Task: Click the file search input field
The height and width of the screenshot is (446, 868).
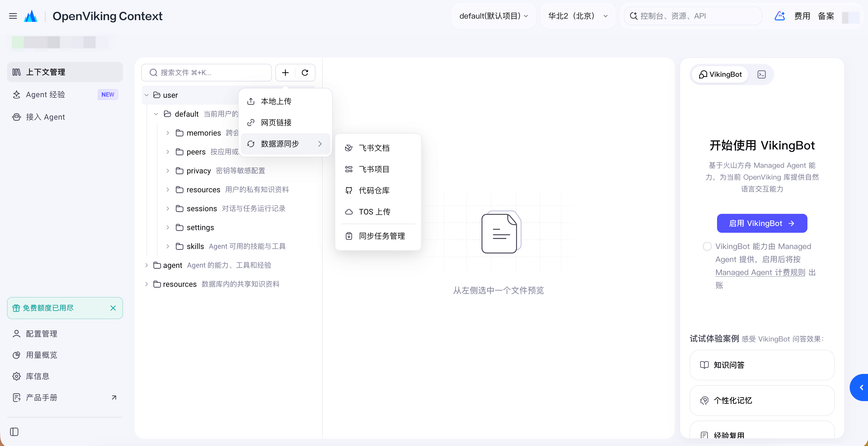Action: point(206,72)
